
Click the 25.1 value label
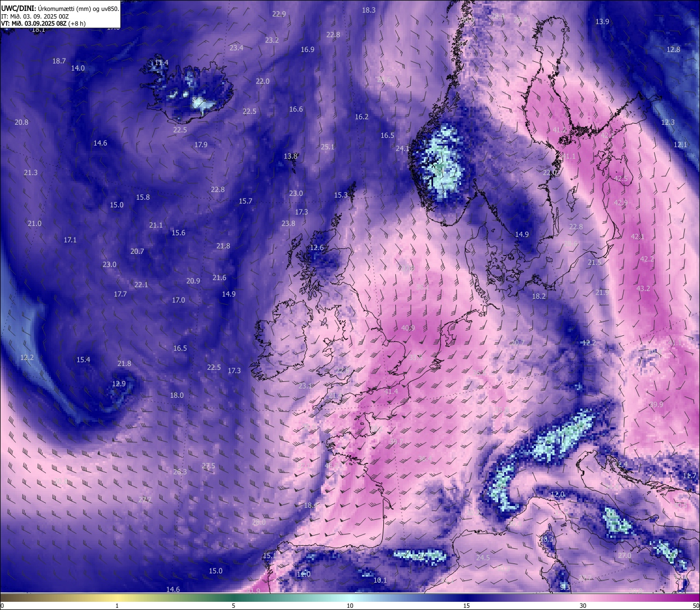328,147
